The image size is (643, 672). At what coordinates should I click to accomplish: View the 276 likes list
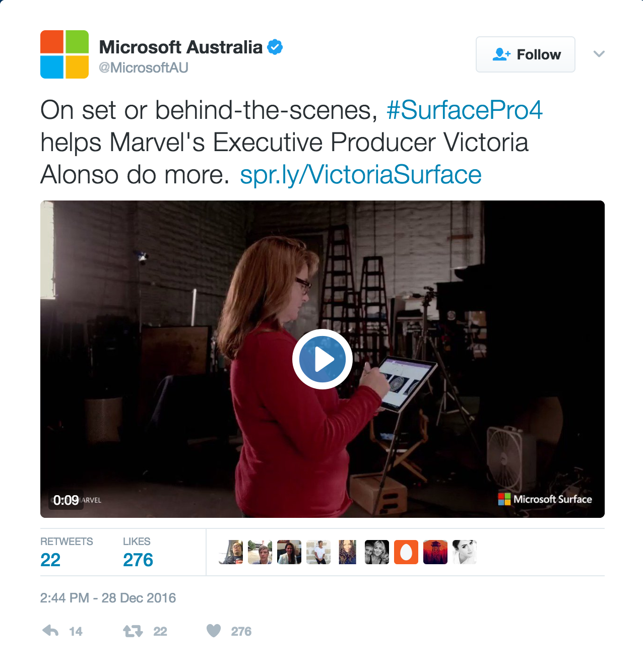click(138, 560)
